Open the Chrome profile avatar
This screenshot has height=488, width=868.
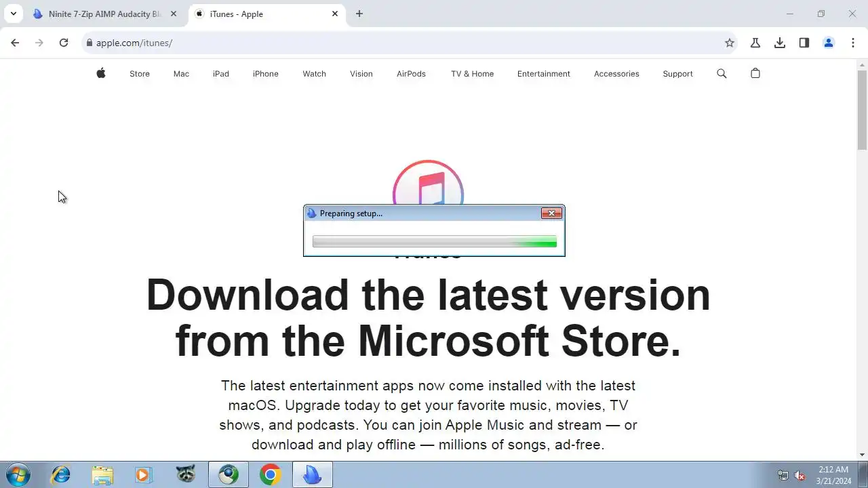(x=829, y=43)
